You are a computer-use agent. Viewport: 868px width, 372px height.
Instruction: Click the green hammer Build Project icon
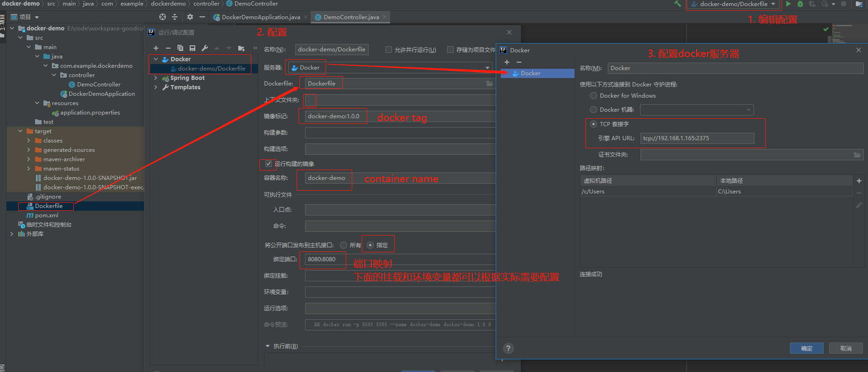pyautogui.click(x=677, y=4)
